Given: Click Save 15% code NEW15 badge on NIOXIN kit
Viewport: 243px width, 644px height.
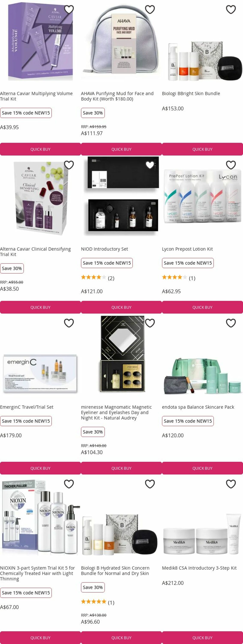Looking at the screenshot, I should [x=26, y=593].
